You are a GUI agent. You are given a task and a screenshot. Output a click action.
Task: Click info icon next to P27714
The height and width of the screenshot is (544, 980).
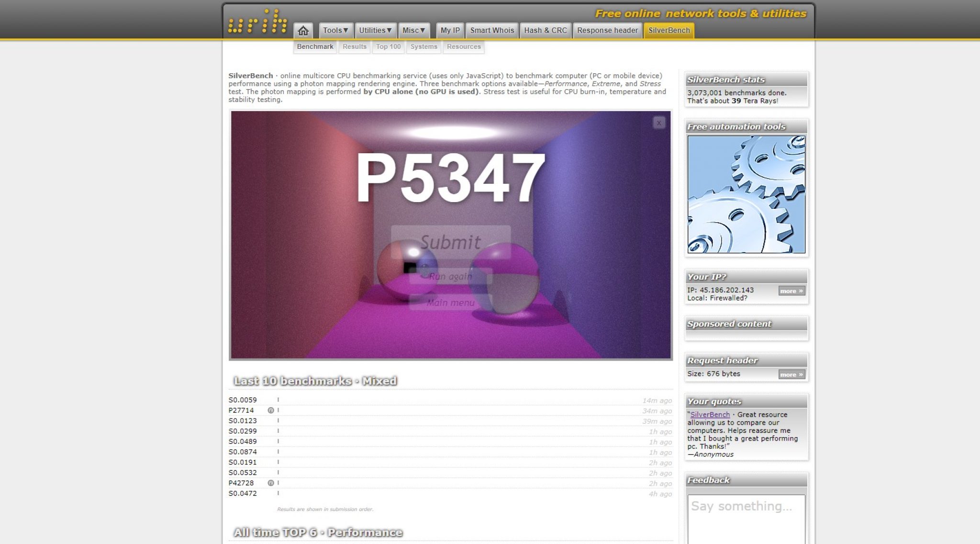[x=271, y=410]
